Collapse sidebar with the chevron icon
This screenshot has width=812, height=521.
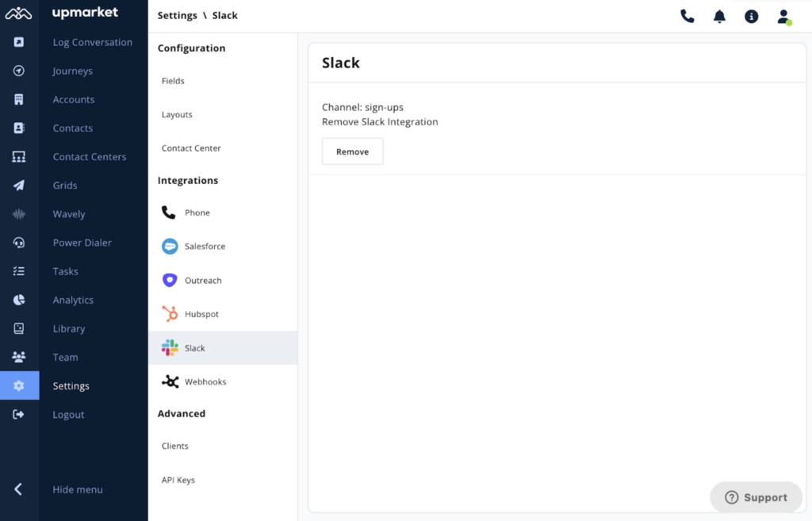(x=18, y=489)
